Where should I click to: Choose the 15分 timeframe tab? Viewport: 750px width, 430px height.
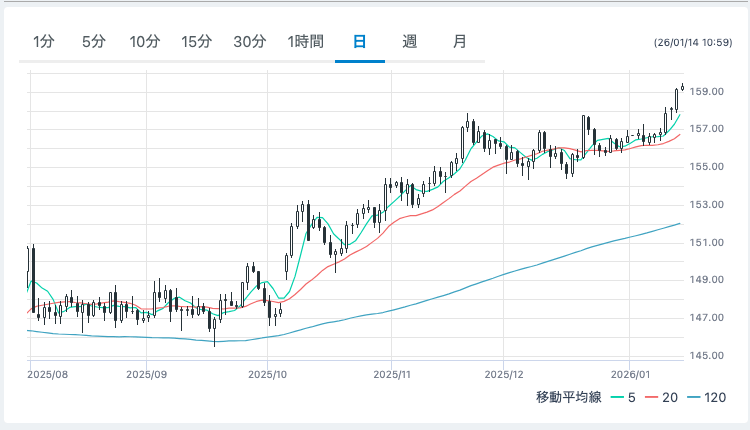point(196,42)
